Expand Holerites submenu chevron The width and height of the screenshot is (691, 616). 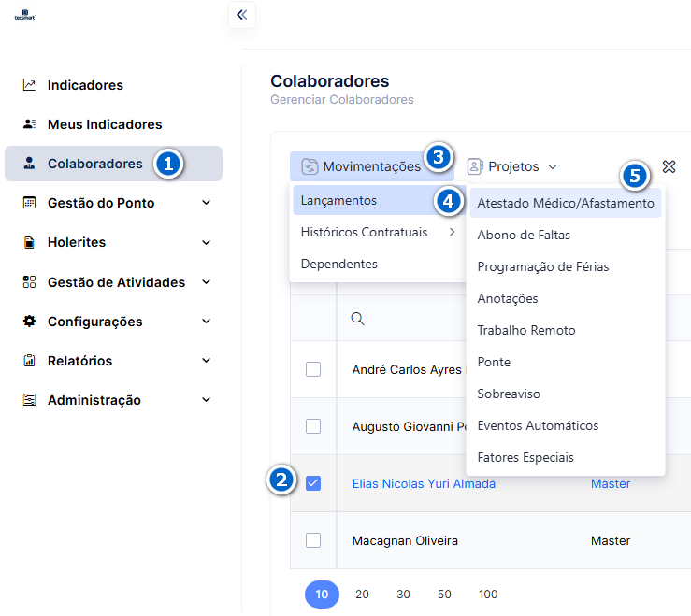tap(206, 242)
